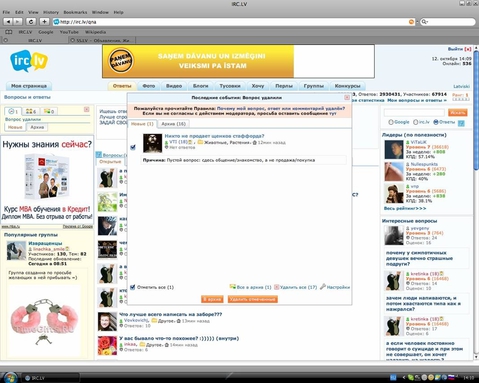479x383 pixels.
Task: Open the Конкурсы site tab
Action: tap(347, 86)
